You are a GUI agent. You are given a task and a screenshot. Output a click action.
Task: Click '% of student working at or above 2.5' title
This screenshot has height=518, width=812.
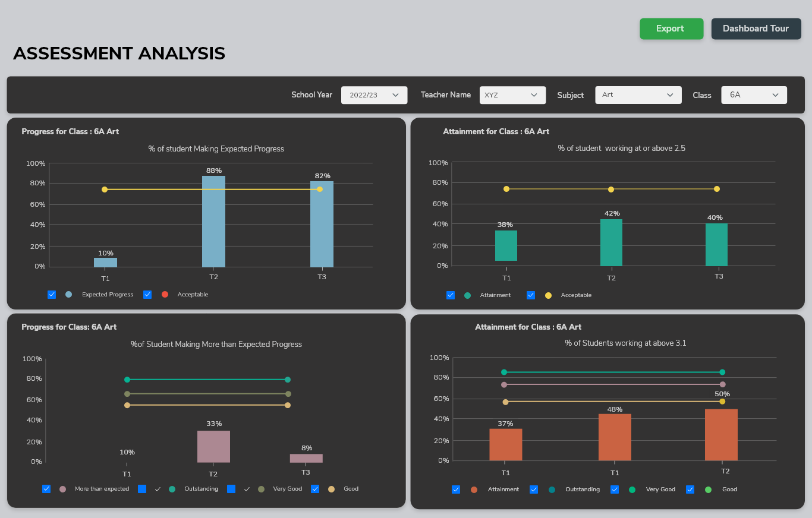(621, 148)
